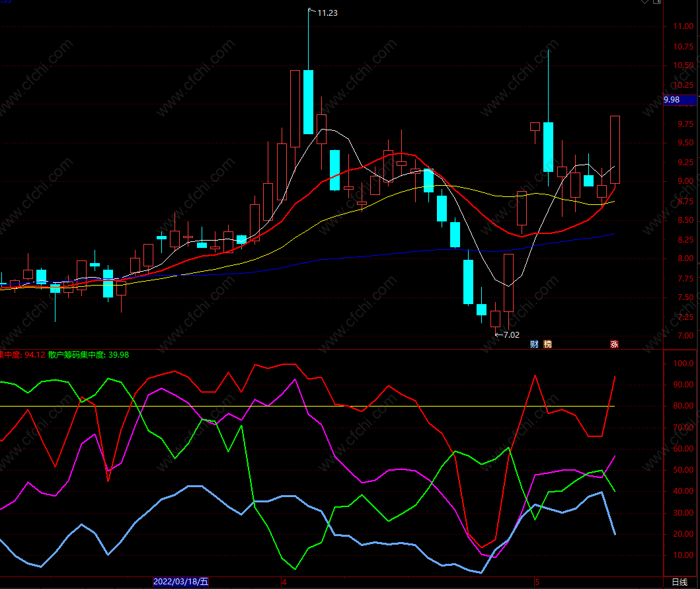Select the last red candle near 9.98
Image resolution: width=700 pixels, height=589 pixels.
615,149
